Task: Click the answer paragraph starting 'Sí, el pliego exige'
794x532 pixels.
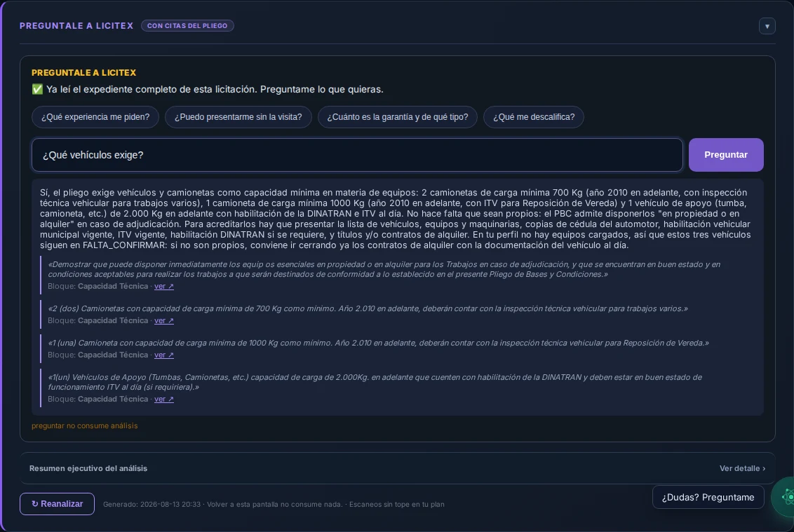Action: (396, 219)
